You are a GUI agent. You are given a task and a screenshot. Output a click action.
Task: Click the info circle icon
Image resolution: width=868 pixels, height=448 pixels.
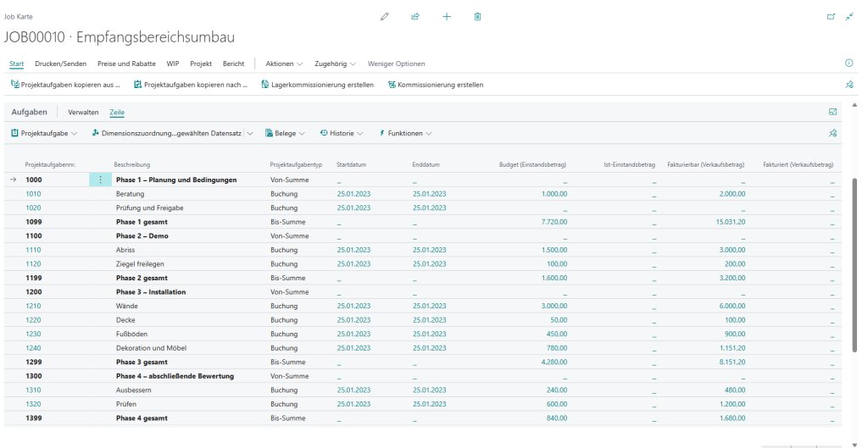click(x=849, y=63)
